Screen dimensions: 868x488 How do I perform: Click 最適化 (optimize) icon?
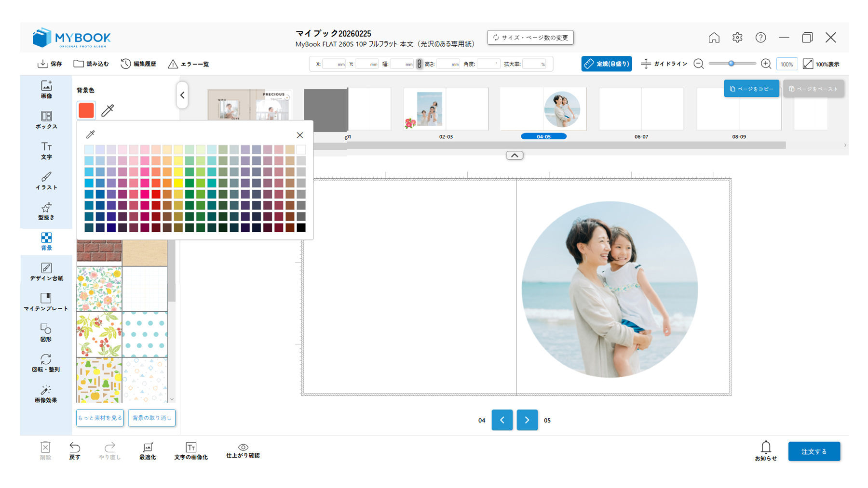tap(148, 451)
